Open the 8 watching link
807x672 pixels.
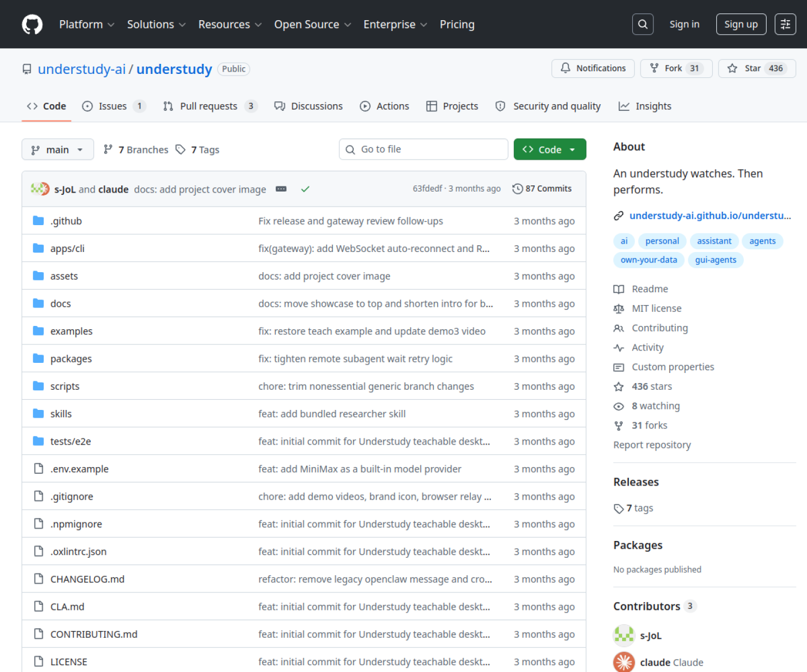click(647, 406)
